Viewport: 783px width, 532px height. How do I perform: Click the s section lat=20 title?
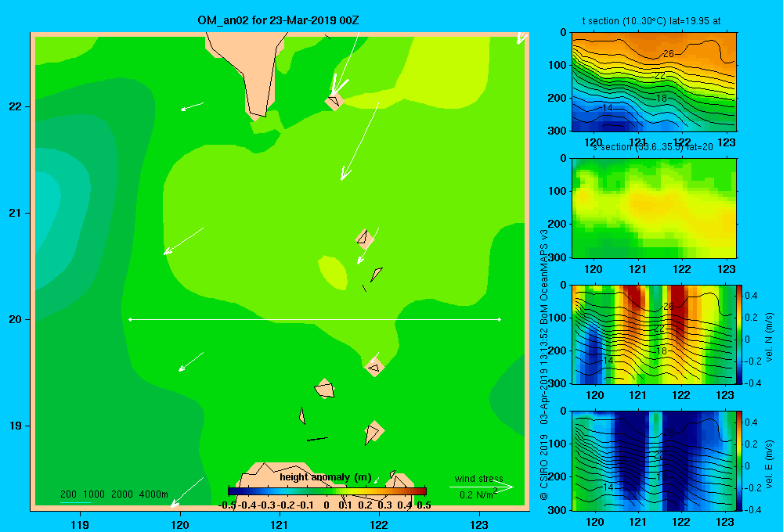click(x=653, y=147)
